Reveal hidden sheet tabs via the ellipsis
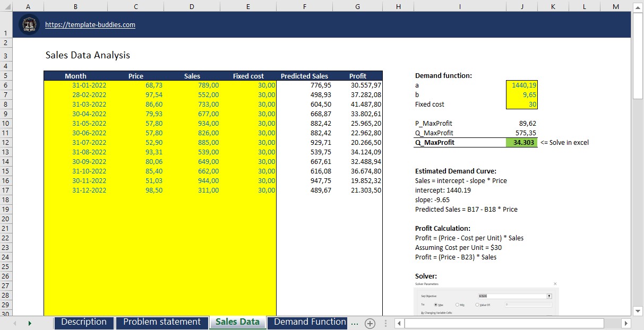644x330 pixels. click(354, 323)
